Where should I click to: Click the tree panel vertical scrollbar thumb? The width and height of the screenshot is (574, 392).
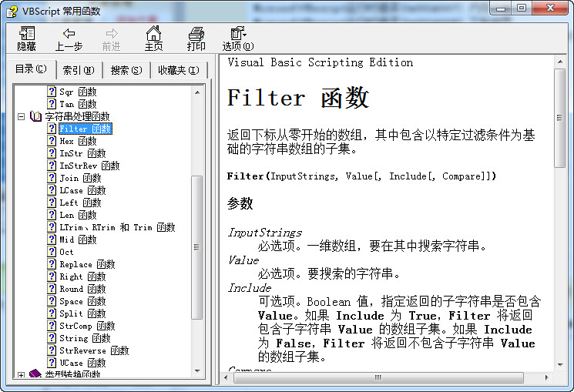(x=197, y=247)
